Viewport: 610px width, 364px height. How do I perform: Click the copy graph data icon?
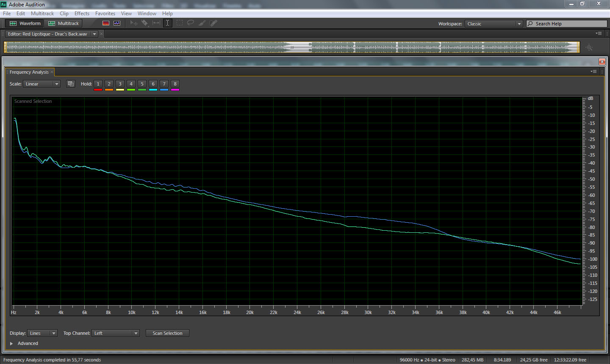[x=71, y=84]
